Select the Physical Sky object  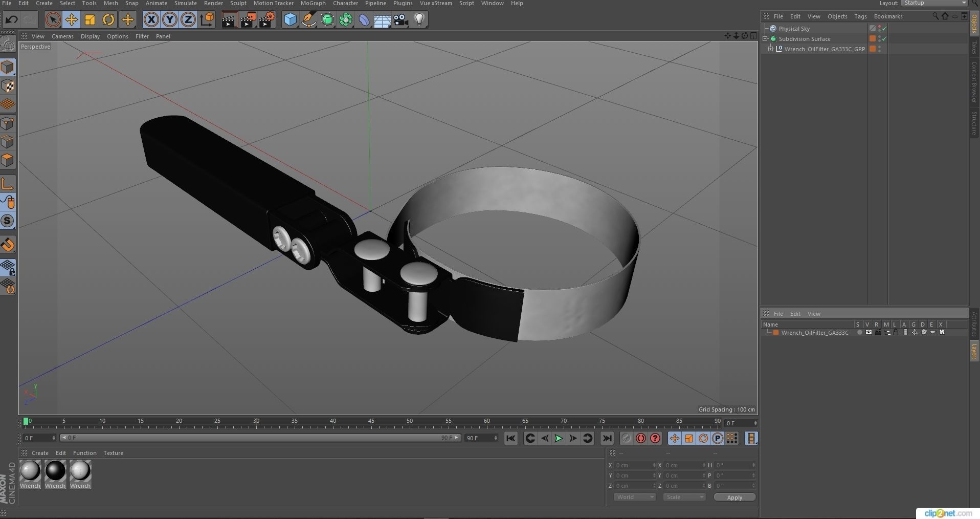(x=794, y=29)
